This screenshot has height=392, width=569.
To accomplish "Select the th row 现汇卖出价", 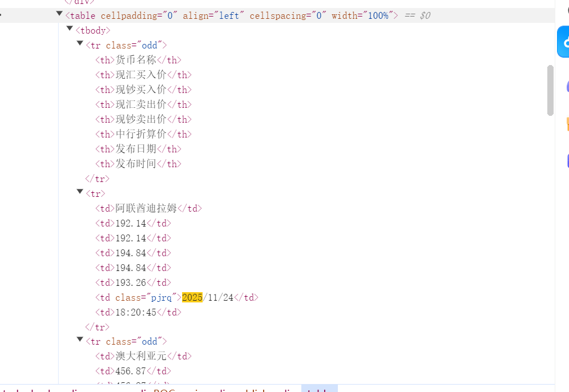I will pyautogui.click(x=143, y=104).
